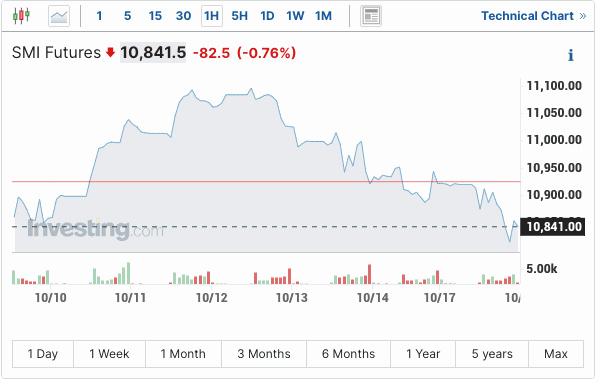
Task: Switch to area chart type
Action: pos(59,16)
